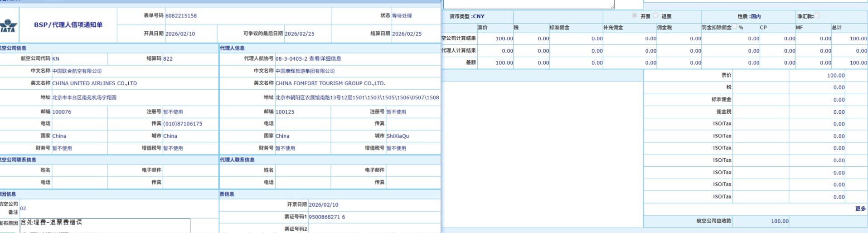The width and height of the screenshot is (868, 233).
Task: Check the 罚金扣除佣金 percent checkbox
Action: coord(735,27)
